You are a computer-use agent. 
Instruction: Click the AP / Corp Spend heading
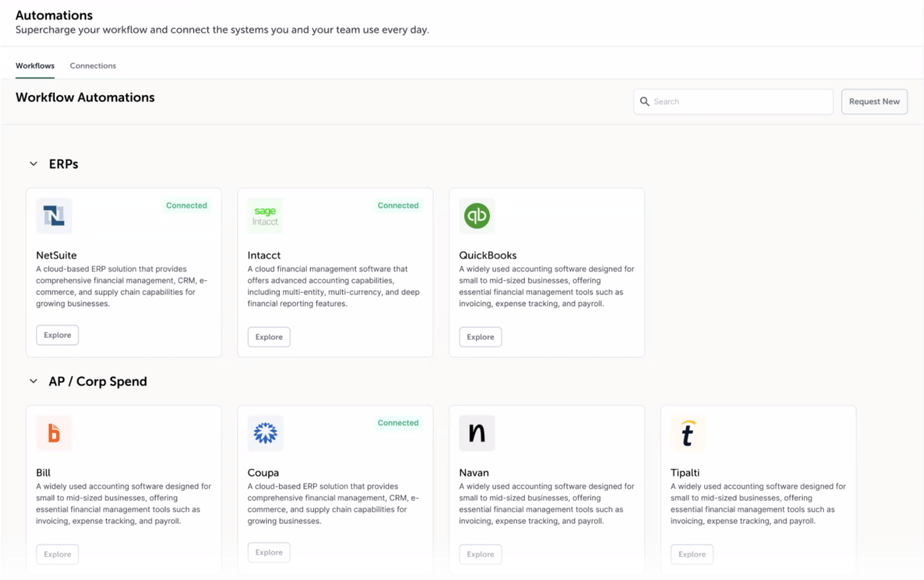tap(98, 382)
